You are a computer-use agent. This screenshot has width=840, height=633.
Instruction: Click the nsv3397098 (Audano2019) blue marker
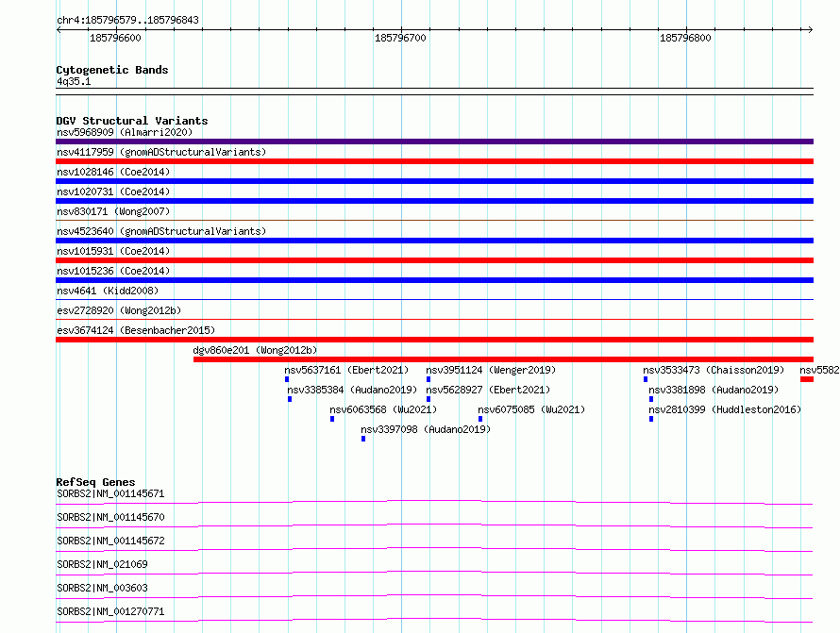coord(363,439)
